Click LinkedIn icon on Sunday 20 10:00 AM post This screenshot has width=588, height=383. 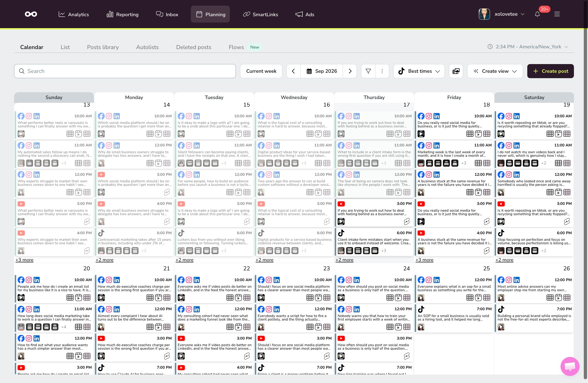point(37,280)
